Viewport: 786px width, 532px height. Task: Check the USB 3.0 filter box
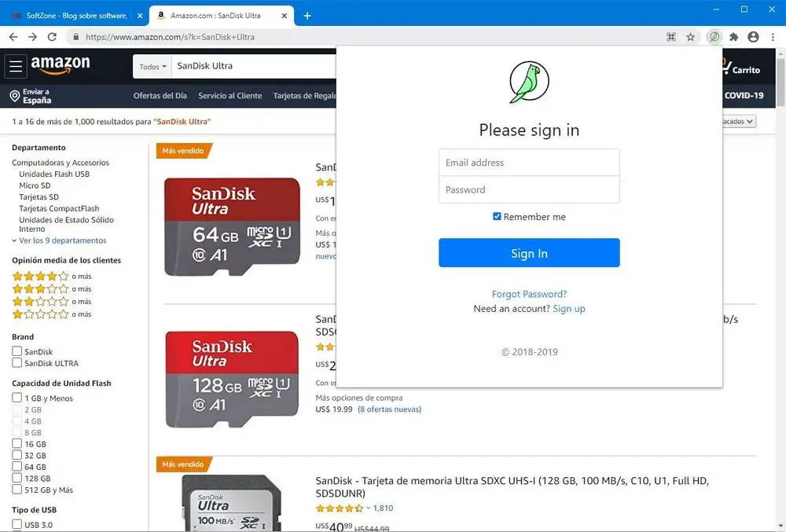click(x=17, y=524)
